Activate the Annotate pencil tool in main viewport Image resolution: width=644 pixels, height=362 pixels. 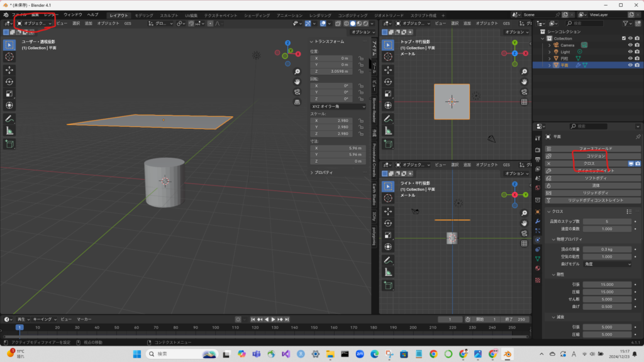pyautogui.click(x=9, y=119)
